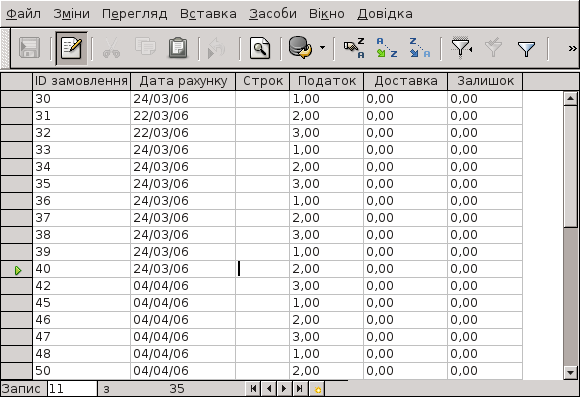The image size is (580, 397).
Task: Click the Sort dialog icon
Action: 354,48
